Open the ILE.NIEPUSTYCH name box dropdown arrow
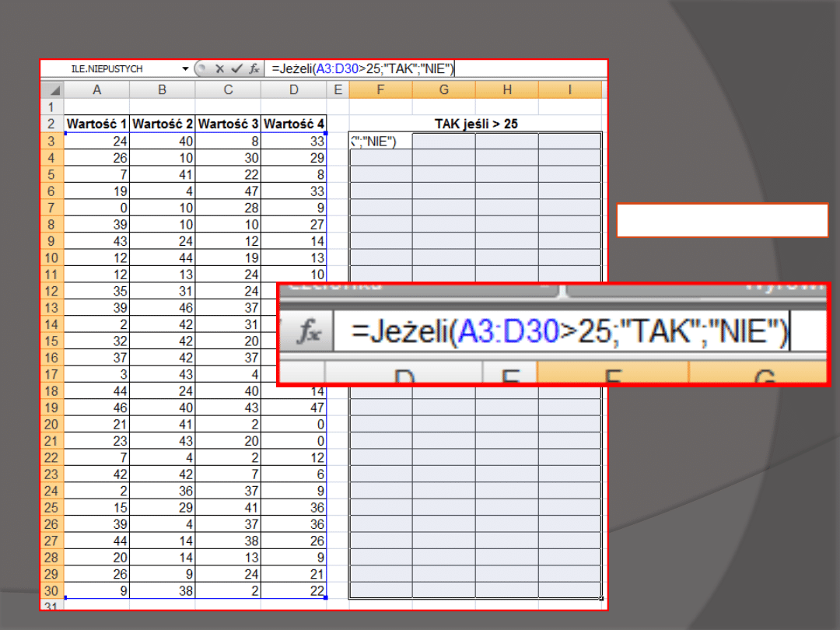This screenshot has height=630, width=840. tap(185, 69)
